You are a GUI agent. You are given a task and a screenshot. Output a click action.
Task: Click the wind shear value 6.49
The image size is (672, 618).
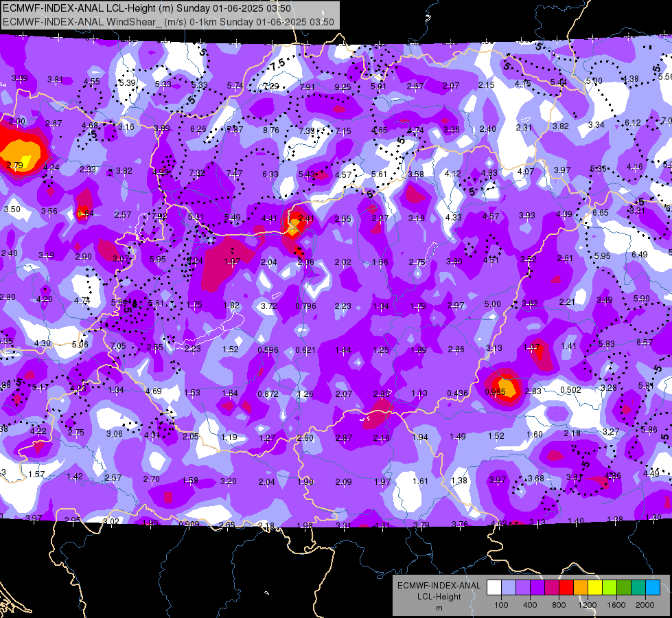pos(640,255)
